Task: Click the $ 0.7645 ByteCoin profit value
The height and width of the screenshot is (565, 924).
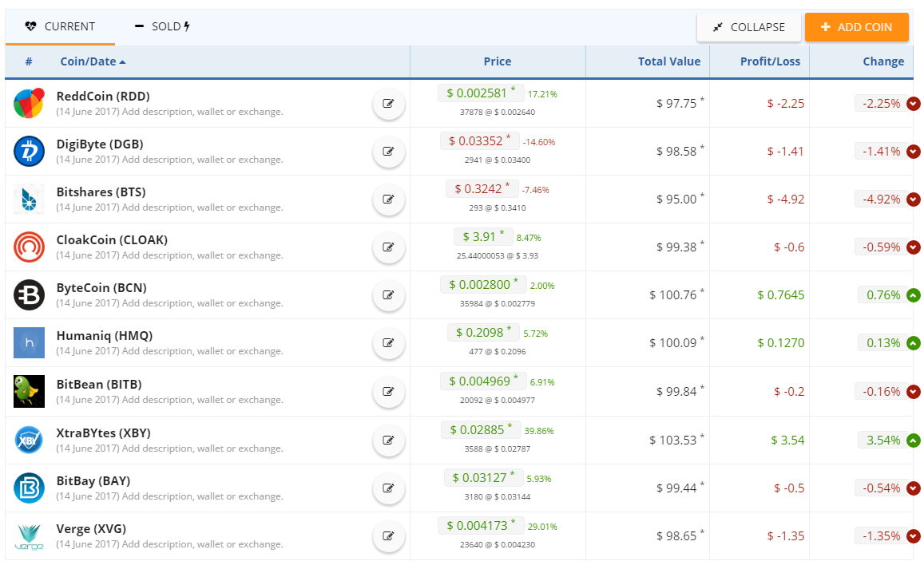Action: pos(781,295)
